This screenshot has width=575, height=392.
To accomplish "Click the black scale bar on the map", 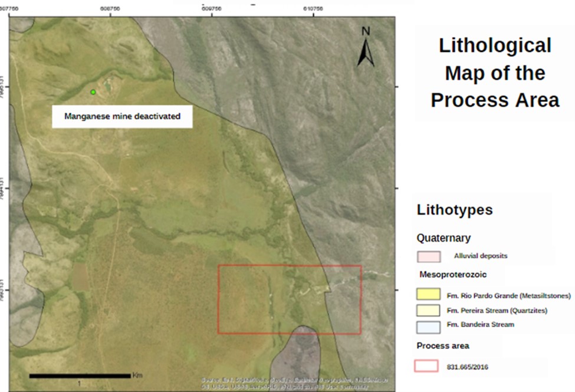I will [80, 375].
